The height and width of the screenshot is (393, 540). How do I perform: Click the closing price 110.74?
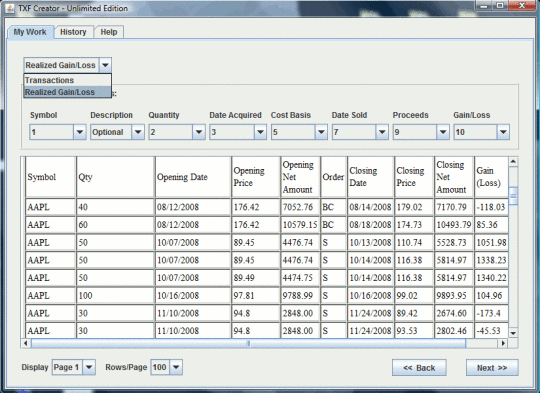(414, 242)
